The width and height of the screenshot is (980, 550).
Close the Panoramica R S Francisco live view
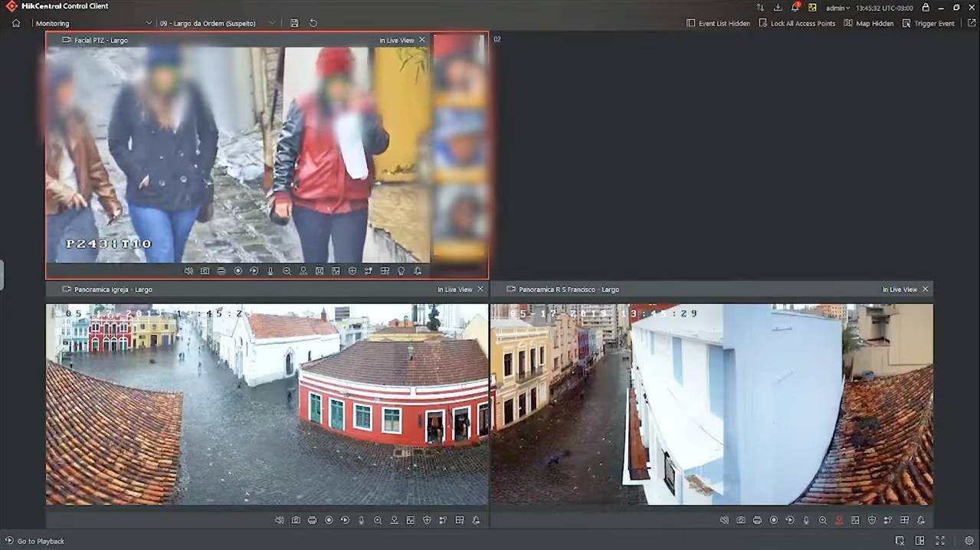click(925, 290)
